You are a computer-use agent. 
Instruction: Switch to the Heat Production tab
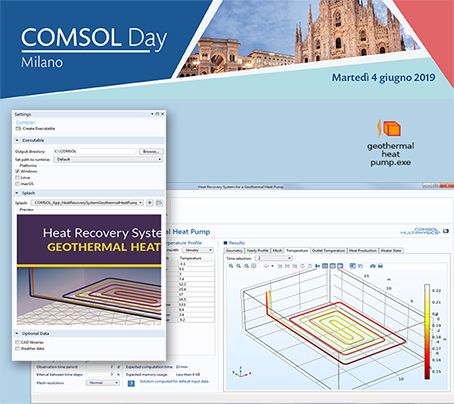(x=363, y=251)
